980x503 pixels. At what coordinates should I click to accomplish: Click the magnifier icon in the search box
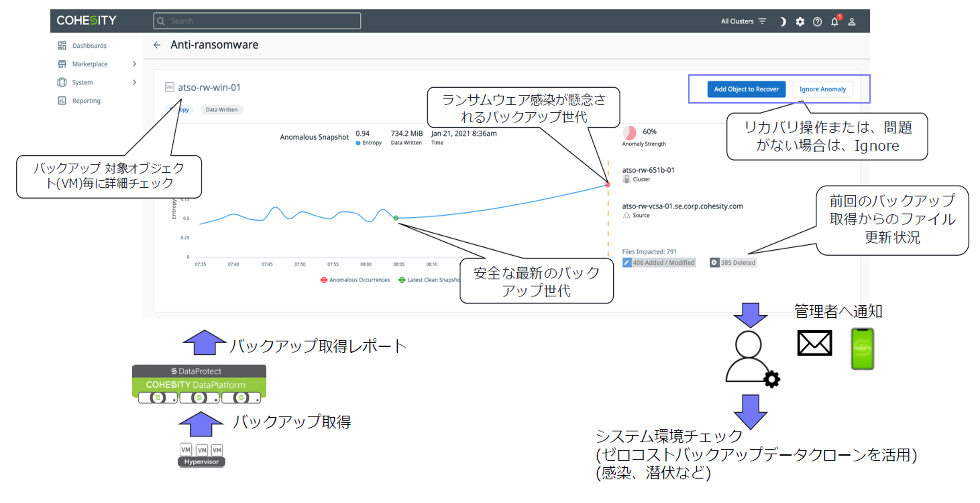pos(161,21)
